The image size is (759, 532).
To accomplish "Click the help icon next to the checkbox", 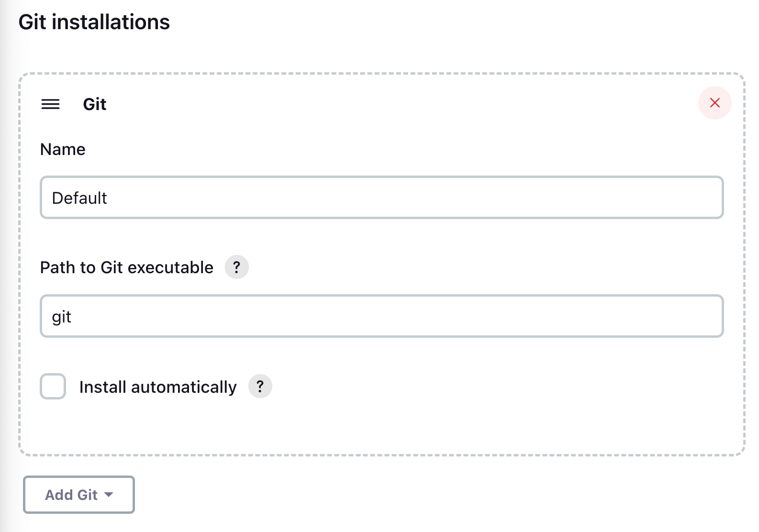I will [260, 386].
